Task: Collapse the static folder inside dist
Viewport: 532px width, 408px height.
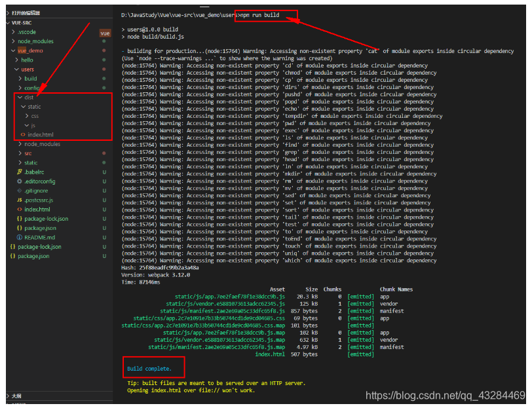Action: click(24, 107)
